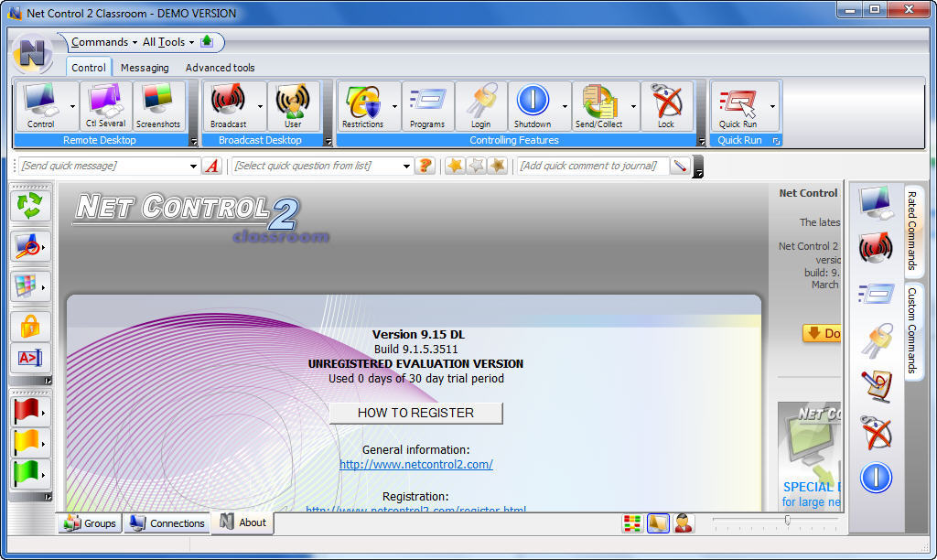Send quick message with red A icon

[x=212, y=166]
